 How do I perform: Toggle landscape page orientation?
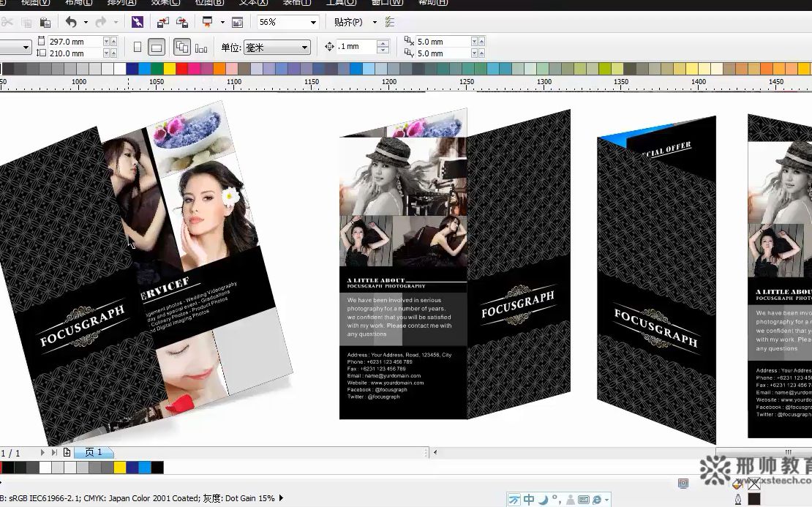pyautogui.click(x=155, y=46)
